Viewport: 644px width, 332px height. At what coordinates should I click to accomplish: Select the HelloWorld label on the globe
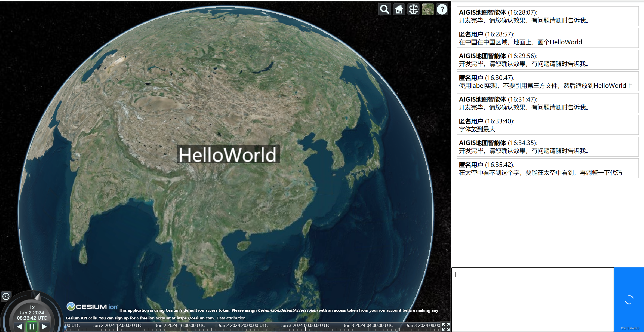pyautogui.click(x=228, y=154)
